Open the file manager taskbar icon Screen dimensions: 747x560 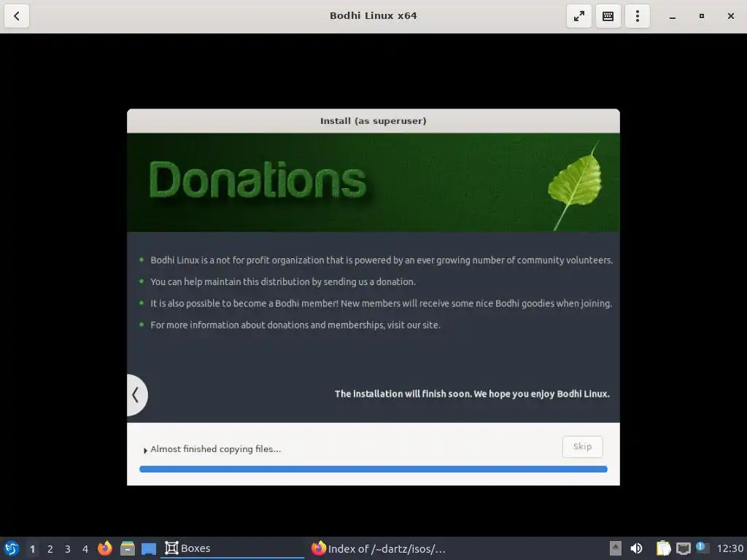click(x=127, y=548)
